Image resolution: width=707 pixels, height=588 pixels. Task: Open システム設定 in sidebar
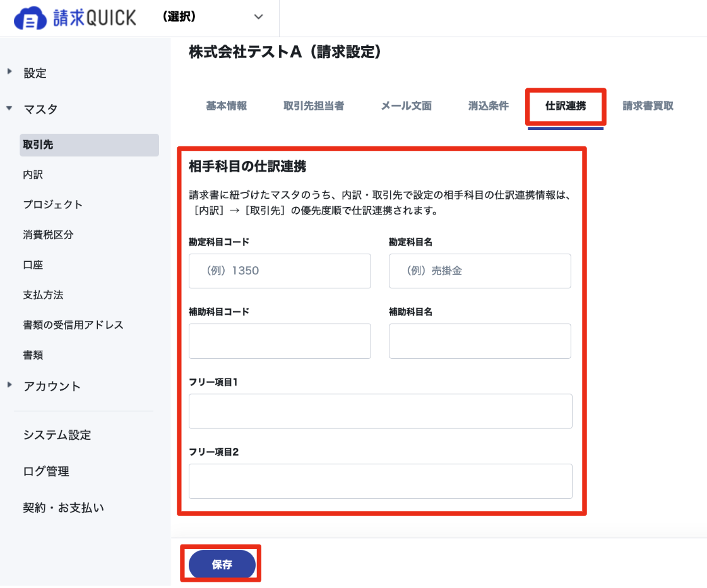click(57, 435)
